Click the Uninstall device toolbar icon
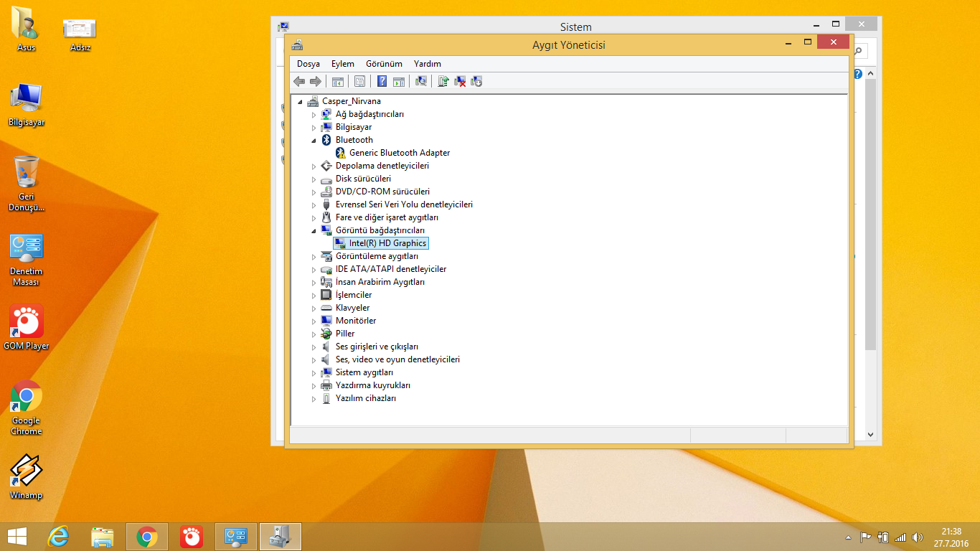This screenshot has height=551, width=980. (461, 81)
